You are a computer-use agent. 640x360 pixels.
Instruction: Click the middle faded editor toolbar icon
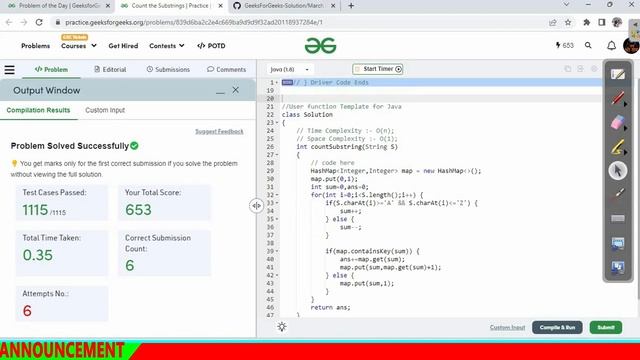[580, 69]
